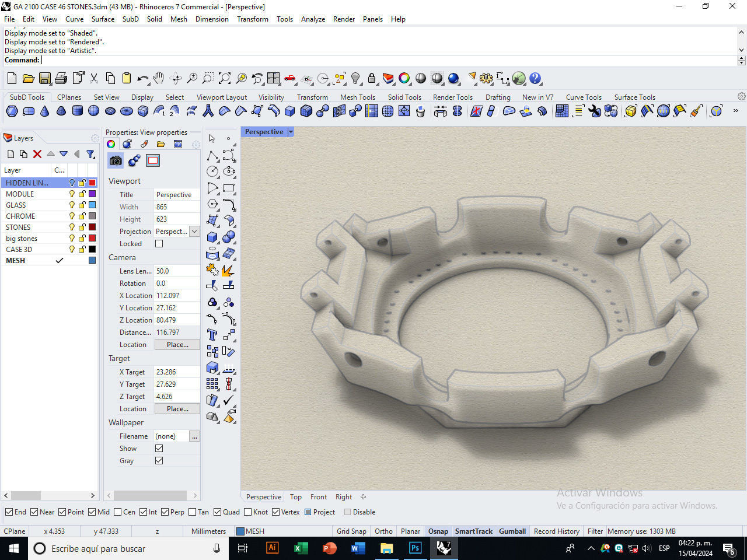
Task: Toggle Gumball in status bar
Action: tap(512, 531)
